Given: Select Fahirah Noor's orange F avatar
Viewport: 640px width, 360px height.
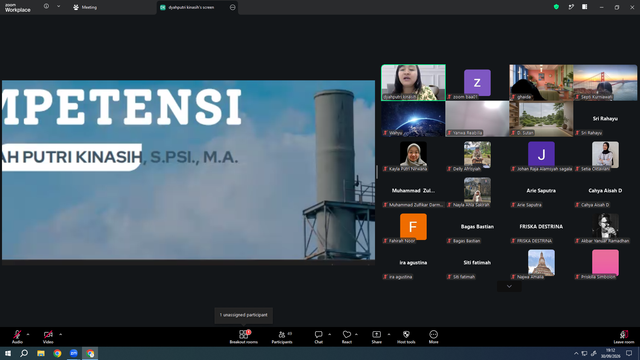Looking at the screenshot, I should [x=413, y=227].
